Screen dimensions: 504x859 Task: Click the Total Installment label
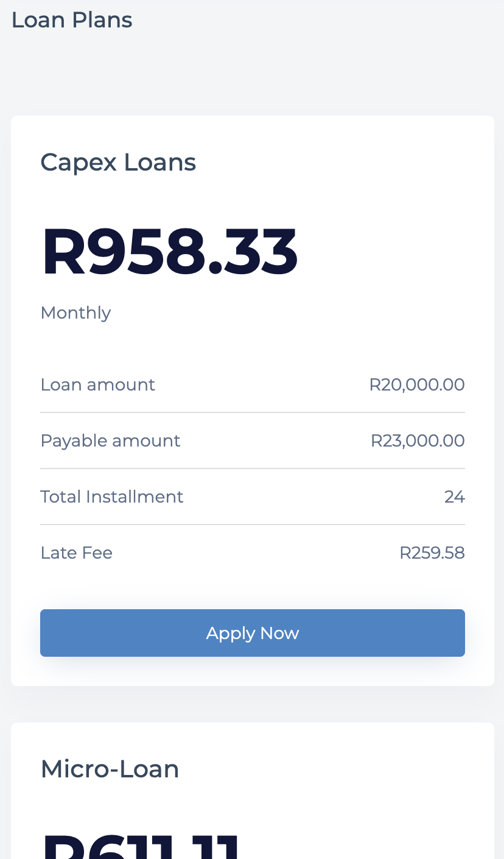[x=111, y=497]
